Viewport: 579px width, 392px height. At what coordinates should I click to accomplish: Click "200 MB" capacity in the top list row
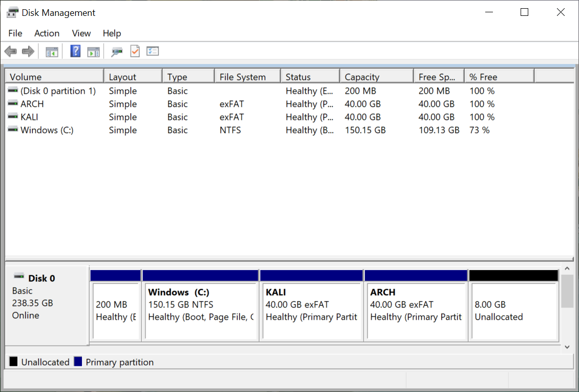tap(360, 91)
